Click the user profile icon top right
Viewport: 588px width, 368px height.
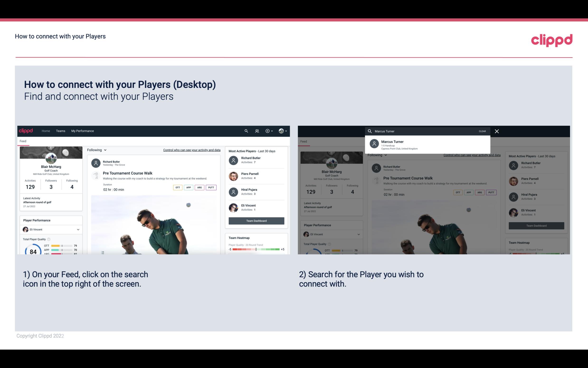[x=281, y=131]
